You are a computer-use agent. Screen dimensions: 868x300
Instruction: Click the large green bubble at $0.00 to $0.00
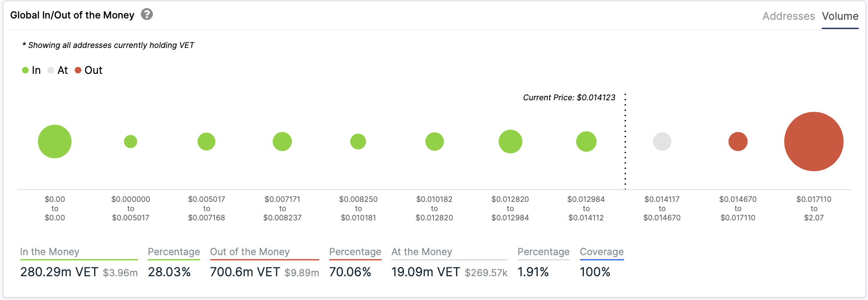pos(55,142)
